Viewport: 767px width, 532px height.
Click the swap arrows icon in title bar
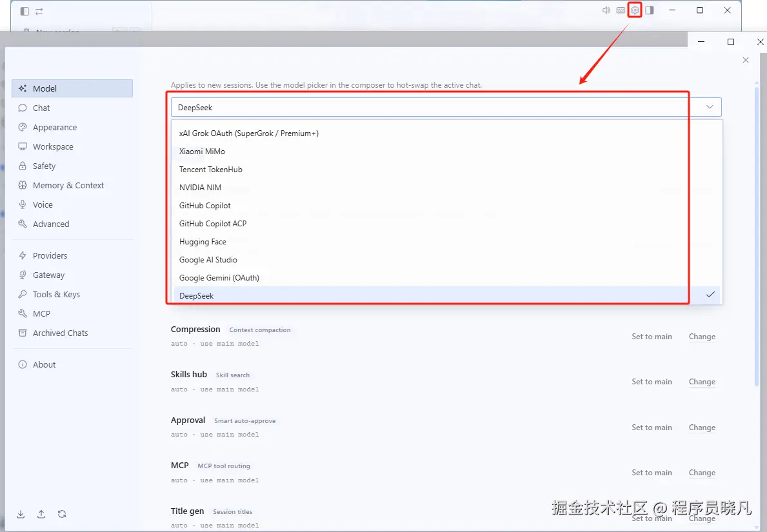coord(39,11)
